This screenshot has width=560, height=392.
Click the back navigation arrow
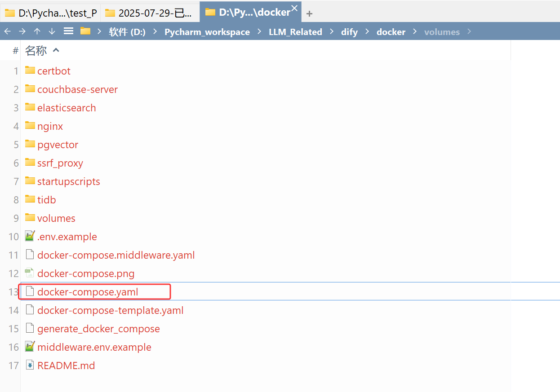7,31
